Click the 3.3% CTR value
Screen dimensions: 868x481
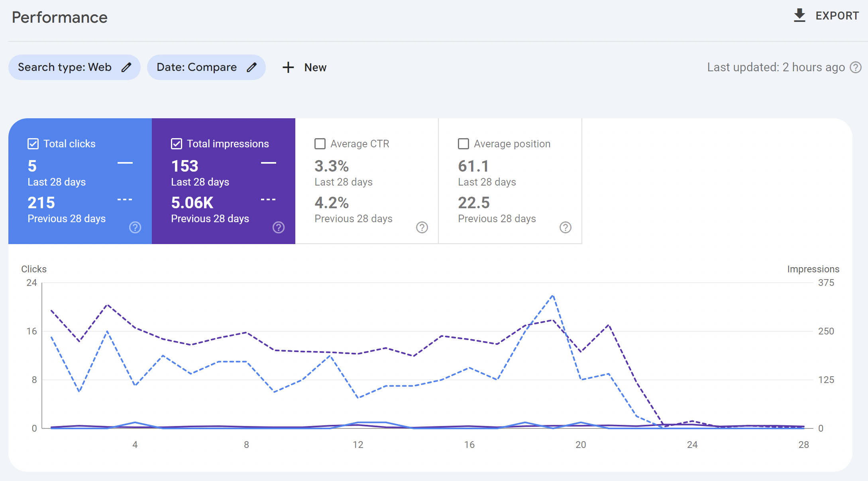click(332, 166)
